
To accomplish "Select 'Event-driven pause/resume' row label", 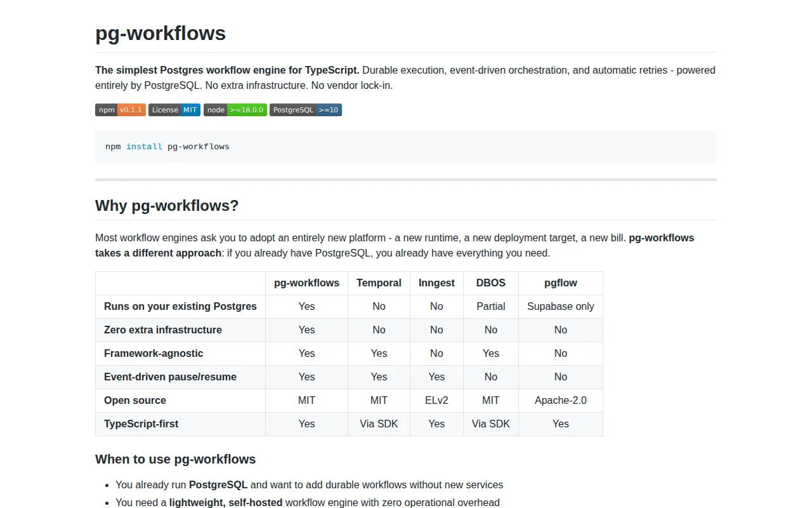I will 170,377.
